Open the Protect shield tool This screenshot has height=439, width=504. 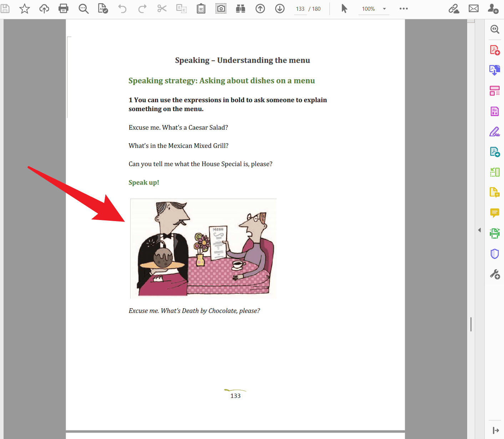(495, 254)
